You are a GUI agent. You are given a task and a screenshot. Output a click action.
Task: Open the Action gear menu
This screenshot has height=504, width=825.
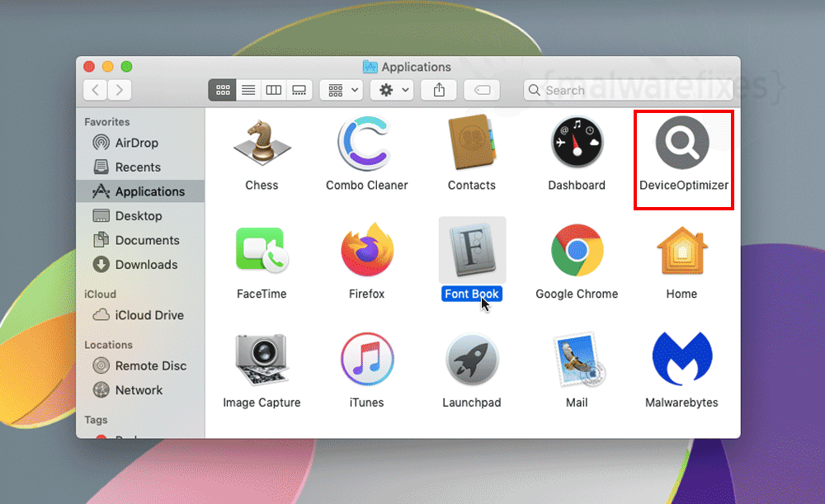point(392,90)
